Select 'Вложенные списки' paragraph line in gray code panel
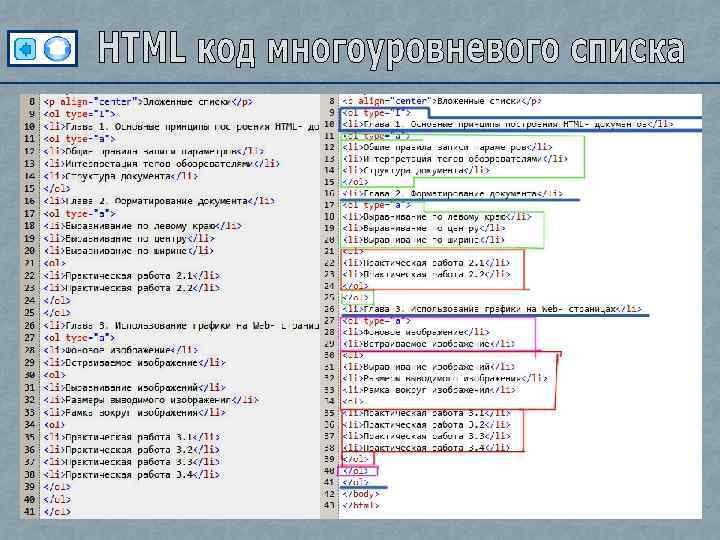Screen dimensions: 720x540 [148, 102]
